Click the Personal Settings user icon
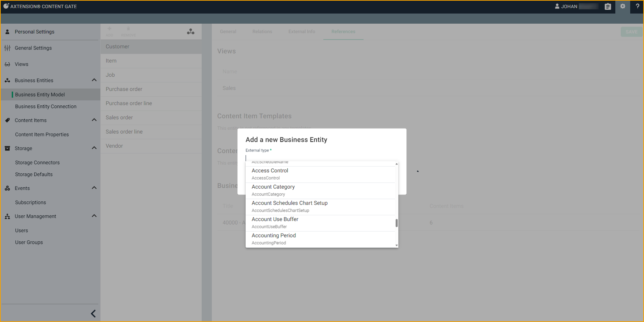 (7, 32)
